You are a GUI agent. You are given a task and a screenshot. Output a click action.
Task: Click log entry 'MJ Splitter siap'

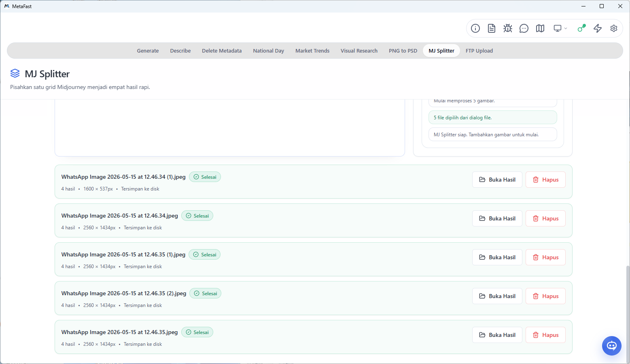493,134
